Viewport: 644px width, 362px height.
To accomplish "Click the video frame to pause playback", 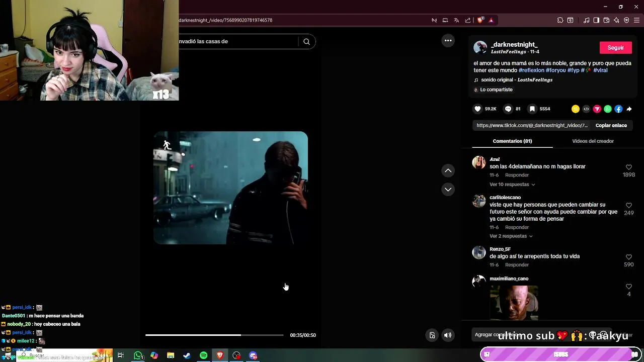I will click(x=230, y=188).
